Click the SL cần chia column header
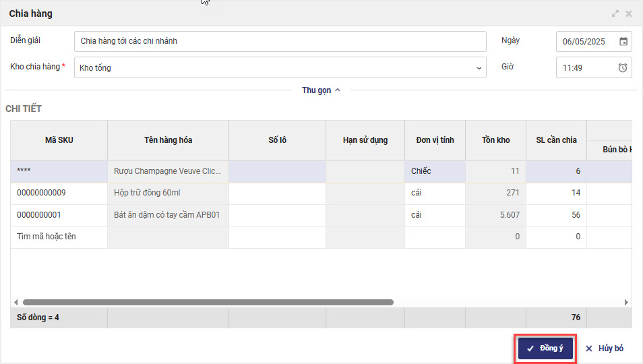The width and height of the screenshot is (643, 364). (556, 140)
